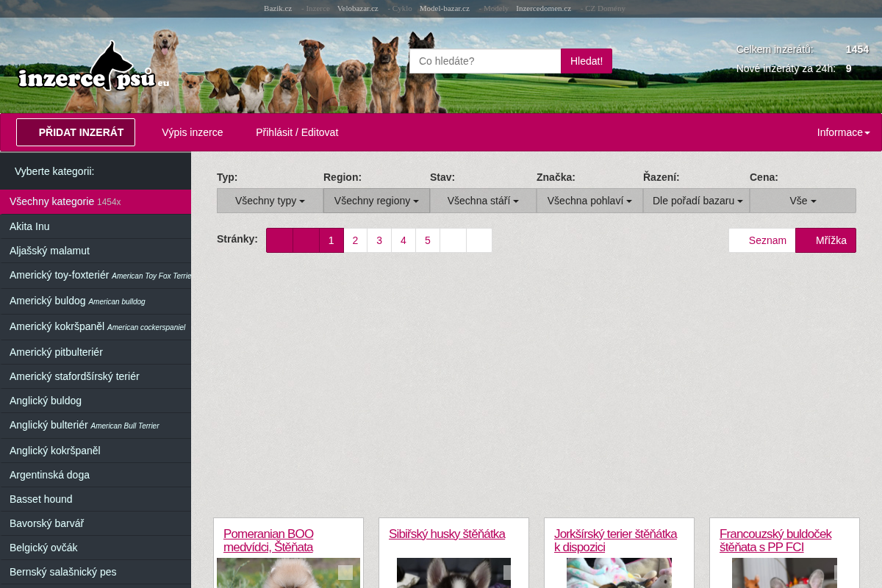
Task: Go to results page 4
Action: pyautogui.click(x=404, y=240)
